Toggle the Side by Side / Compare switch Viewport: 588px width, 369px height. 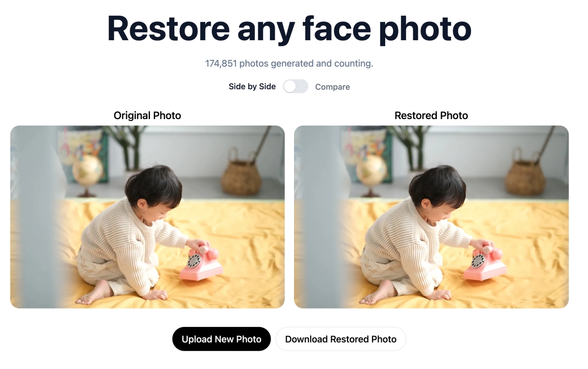[295, 87]
